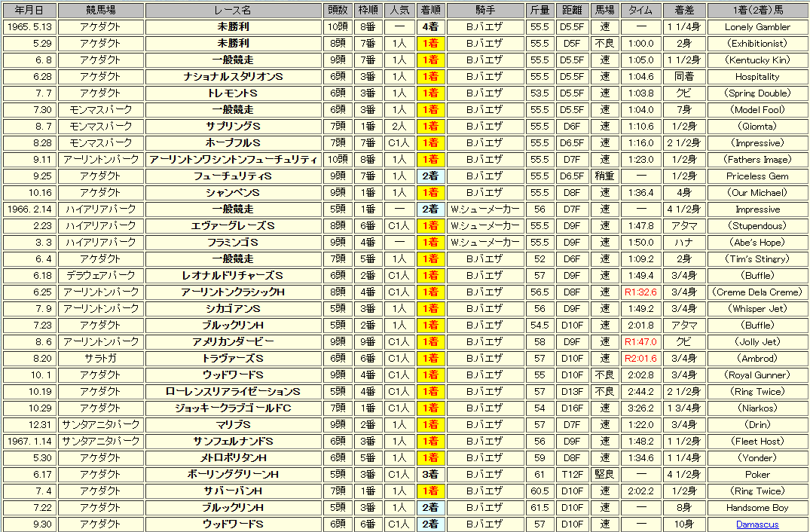
Task: Click the Lonely Gambler winner cell
Action: click(x=757, y=27)
